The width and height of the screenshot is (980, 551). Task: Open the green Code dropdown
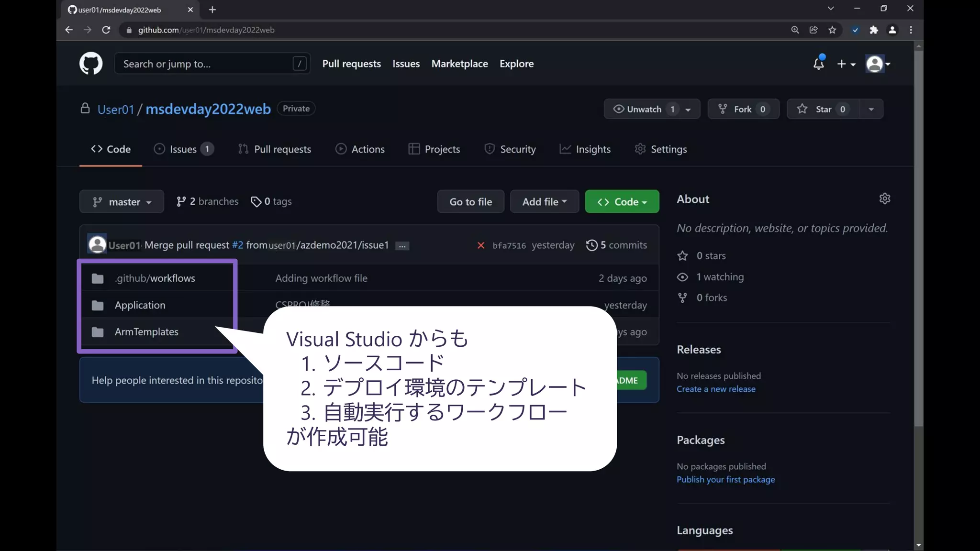tap(622, 202)
